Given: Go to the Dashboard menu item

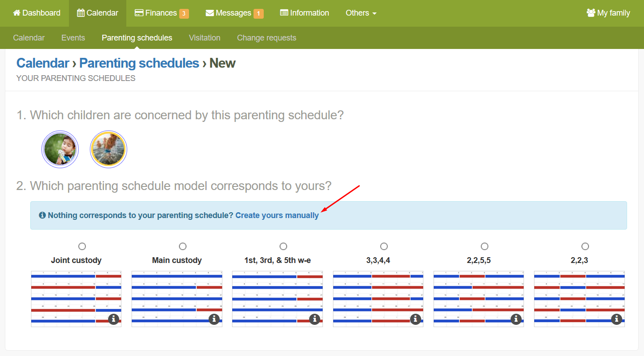Looking at the screenshot, I should coord(36,13).
